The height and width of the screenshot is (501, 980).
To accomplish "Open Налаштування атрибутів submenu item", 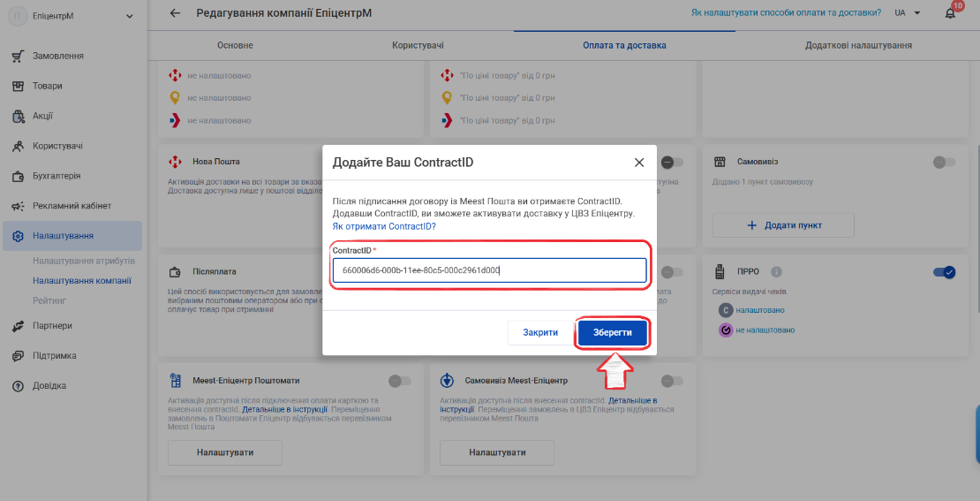I will pos(84,260).
